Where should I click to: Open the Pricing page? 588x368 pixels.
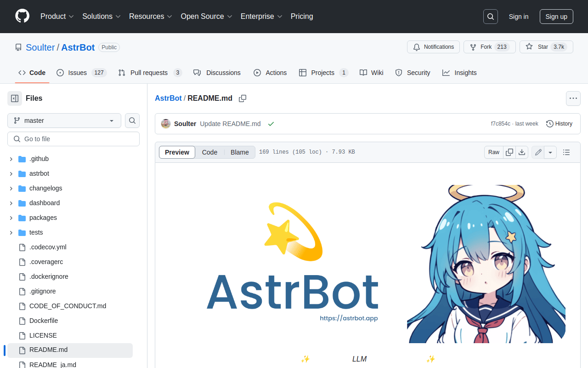pos(302,17)
